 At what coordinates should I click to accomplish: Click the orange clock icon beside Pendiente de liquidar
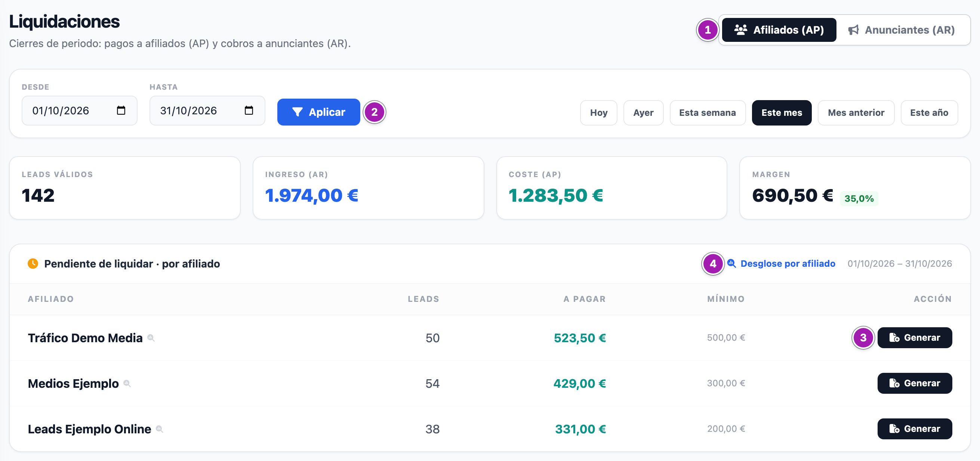[33, 264]
